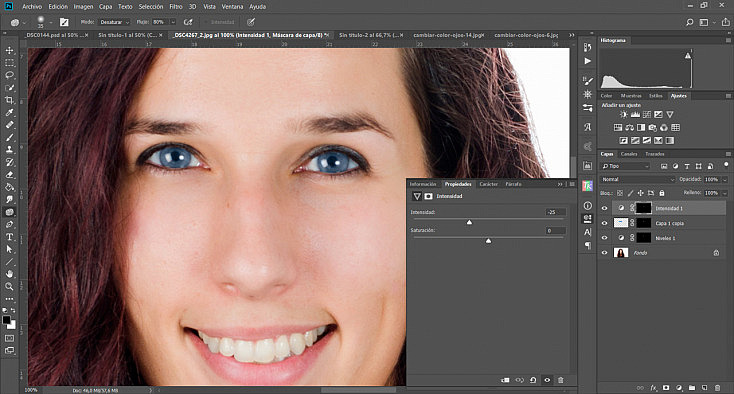The image size is (734, 394).
Task: Delete adjustment with Properties trash icon
Action: [x=561, y=380]
